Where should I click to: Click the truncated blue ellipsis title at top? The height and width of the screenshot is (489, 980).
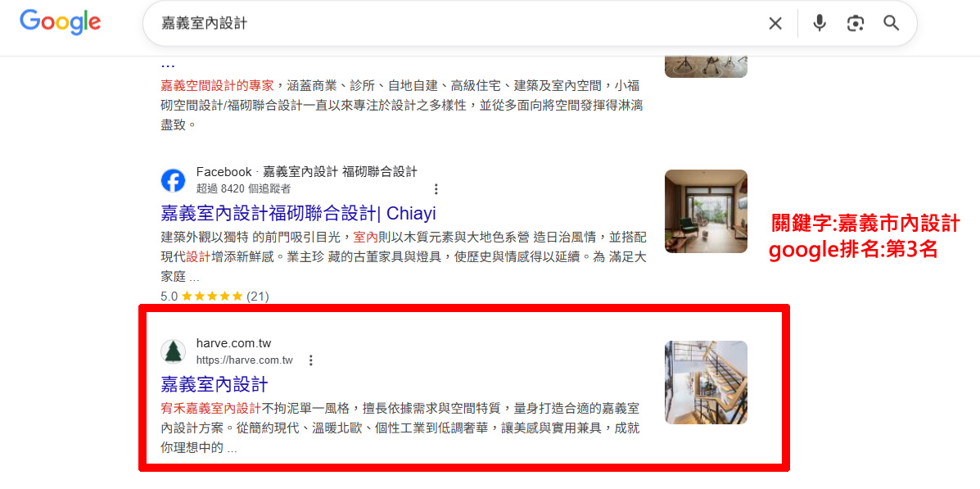click(168, 64)
